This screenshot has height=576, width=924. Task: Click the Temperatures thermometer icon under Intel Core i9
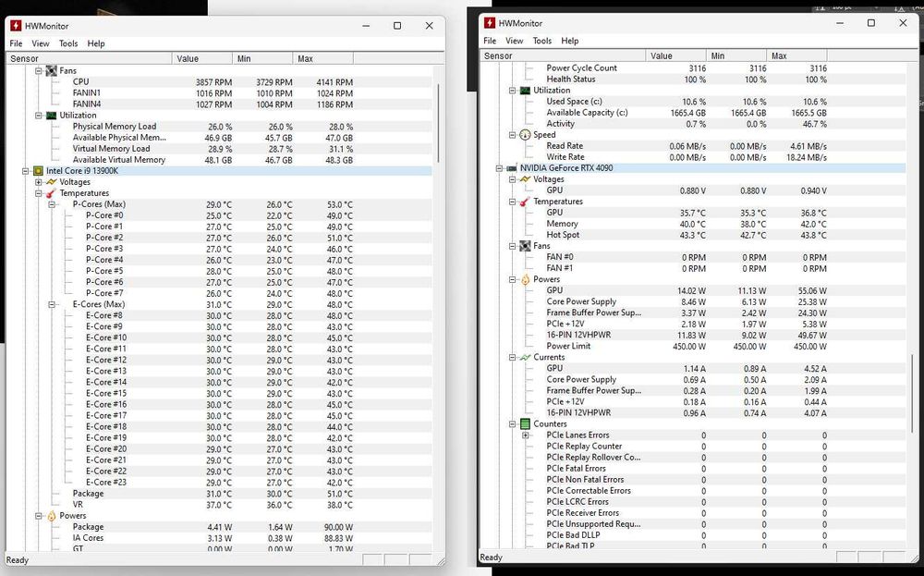tap(51, 193)
